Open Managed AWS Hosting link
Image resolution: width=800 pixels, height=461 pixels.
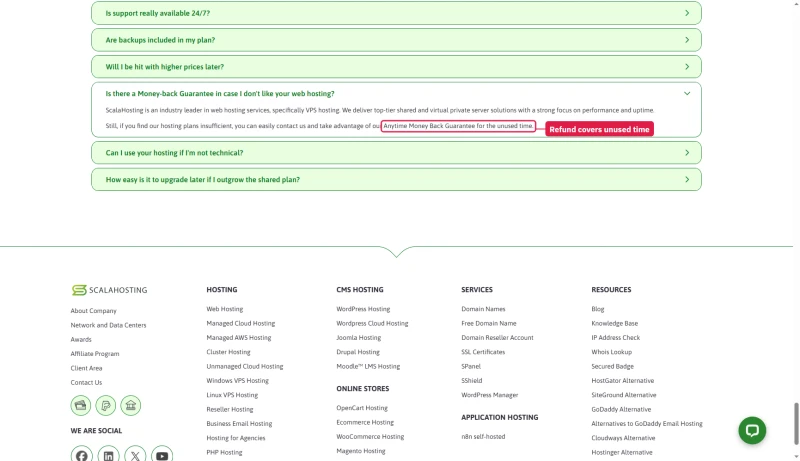(239, 338)
